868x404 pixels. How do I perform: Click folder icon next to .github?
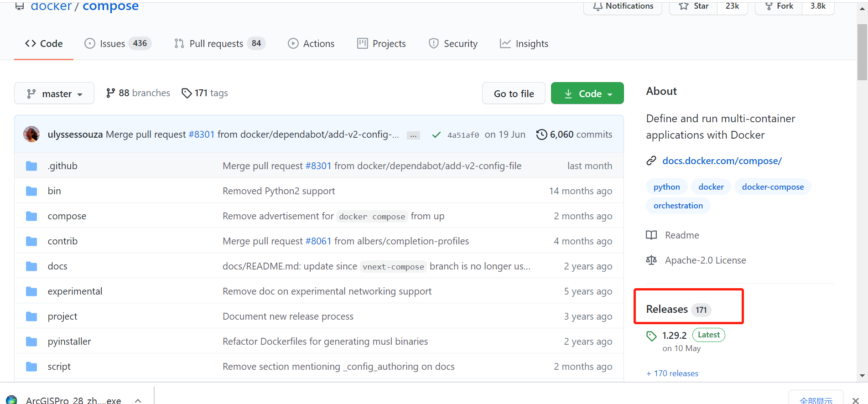[x=31, y=166]
